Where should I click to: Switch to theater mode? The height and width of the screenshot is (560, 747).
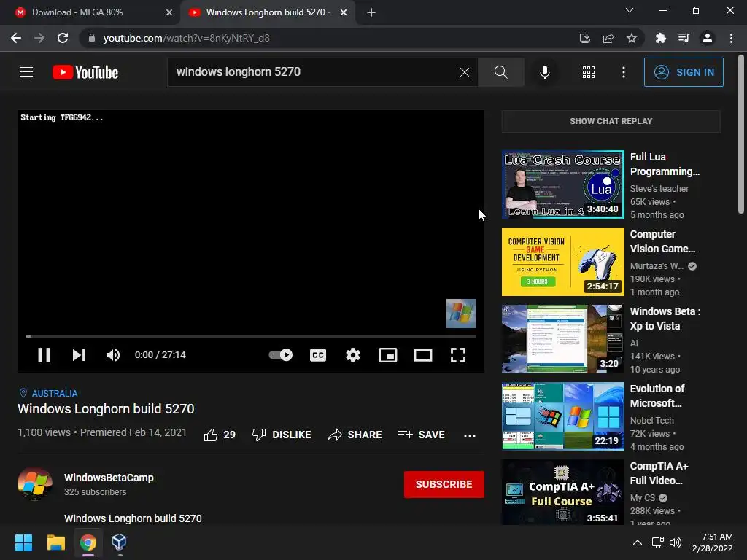click(x=423, y=355)
